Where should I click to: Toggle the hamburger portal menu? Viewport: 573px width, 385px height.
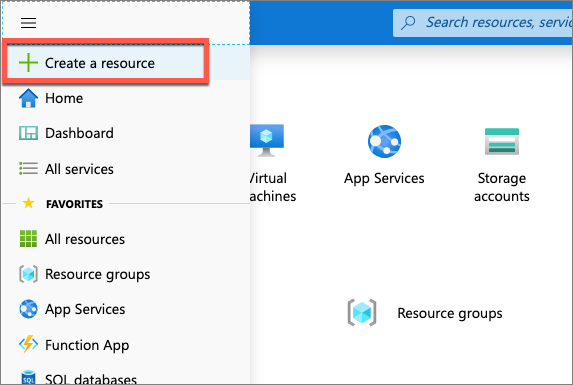click(28, 23)
